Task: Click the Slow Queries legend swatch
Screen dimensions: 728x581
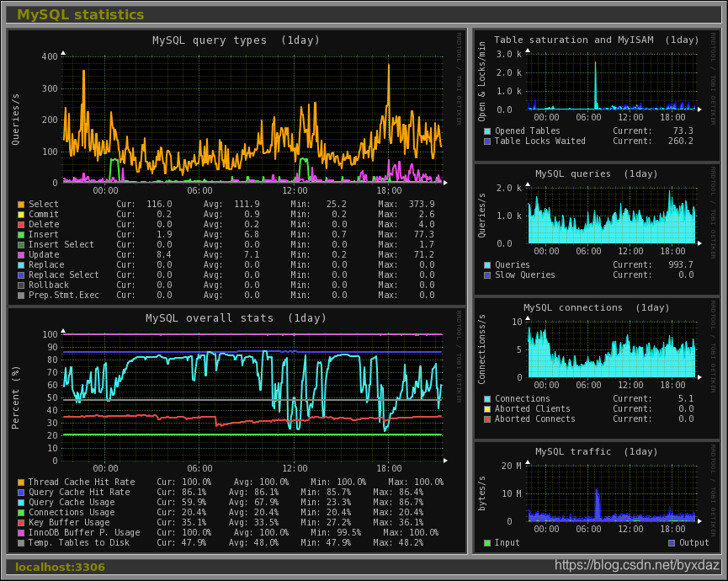Action: click(487, 275)
